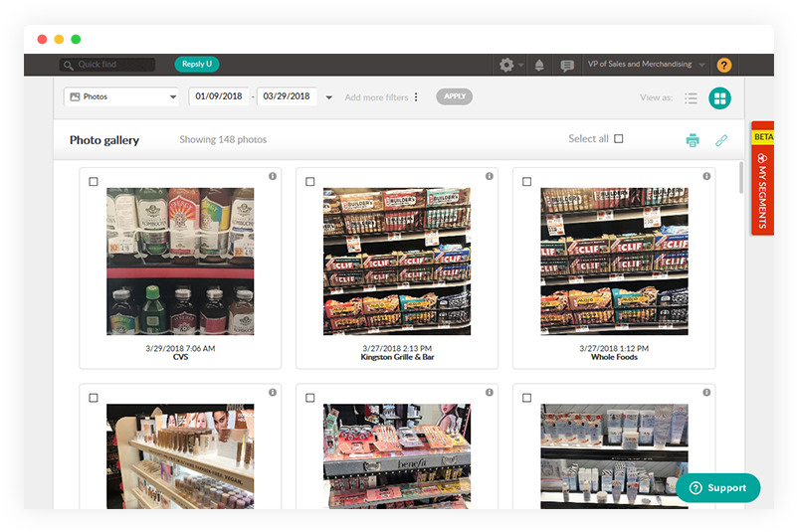Open VP of Sales and Merchandising menu
The height and width of the screenshot is (532, 797).
pyautogui.click(x=646, y=65)
